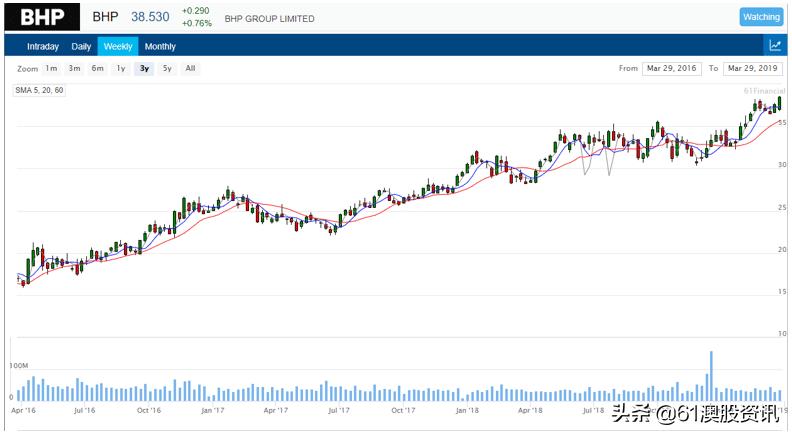Click the 38.530 share price
This screenshot has width=792, height=436.
pyautogui.click(x=150, y=17)
